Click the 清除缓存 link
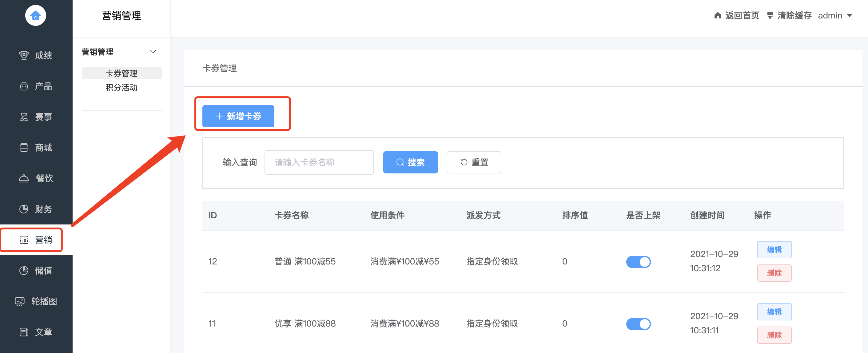The image size is (868, 353). [x=794, y=15]
